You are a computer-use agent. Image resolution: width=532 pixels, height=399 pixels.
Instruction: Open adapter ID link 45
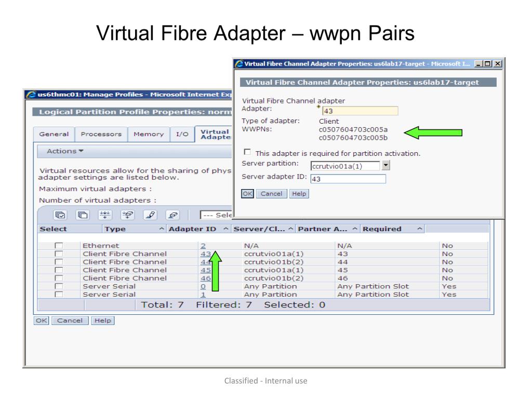point(206,270)
